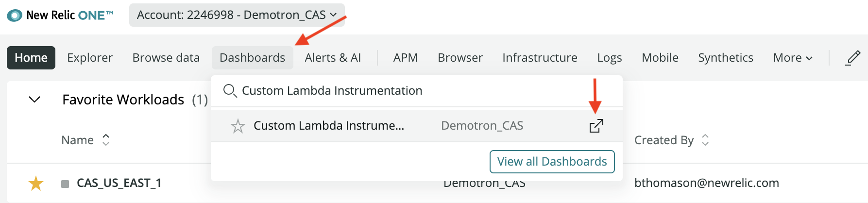Sort by Created By column arrows
This screenshot has width=868, height=203.
tap(705, 140)
